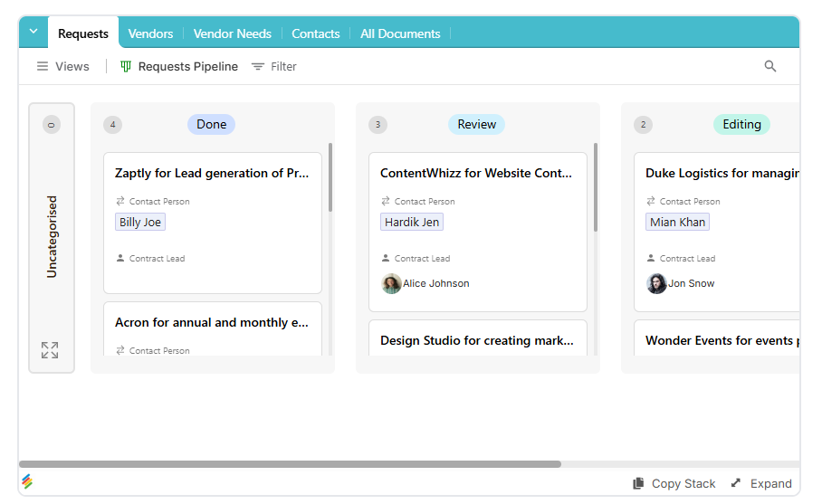Click the Hardik Jen contact chip
Screen dimensions: 822x504
point(412,222)
